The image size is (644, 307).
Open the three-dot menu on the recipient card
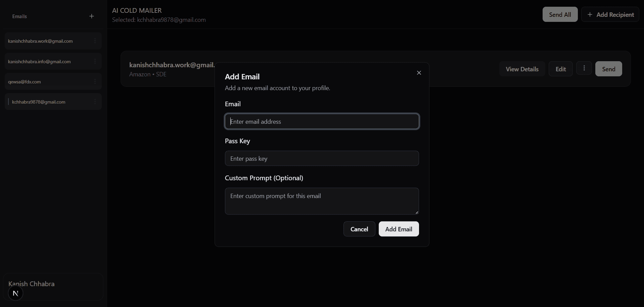tap(584, 69)
